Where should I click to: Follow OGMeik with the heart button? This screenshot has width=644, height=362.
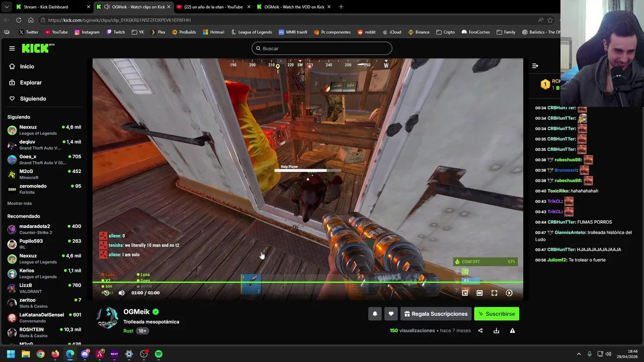[391, 314]
